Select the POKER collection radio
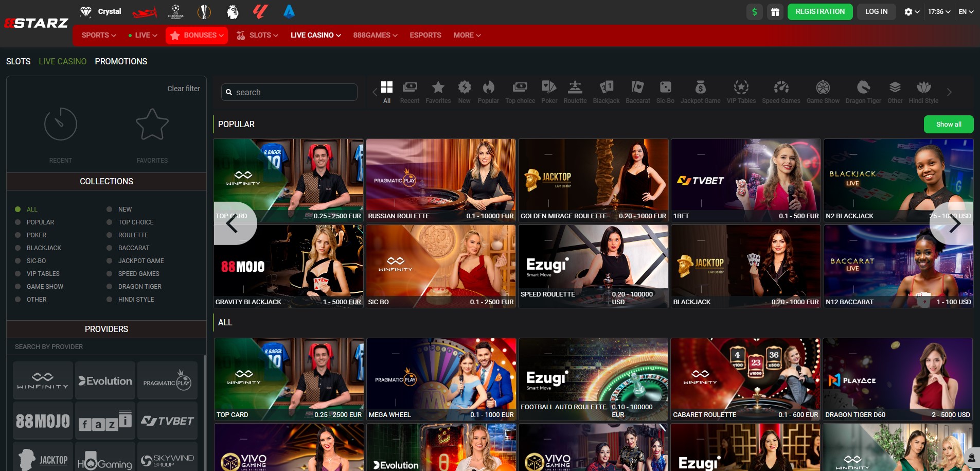Screen dimensions: 980x471 [x=17, y=235]
